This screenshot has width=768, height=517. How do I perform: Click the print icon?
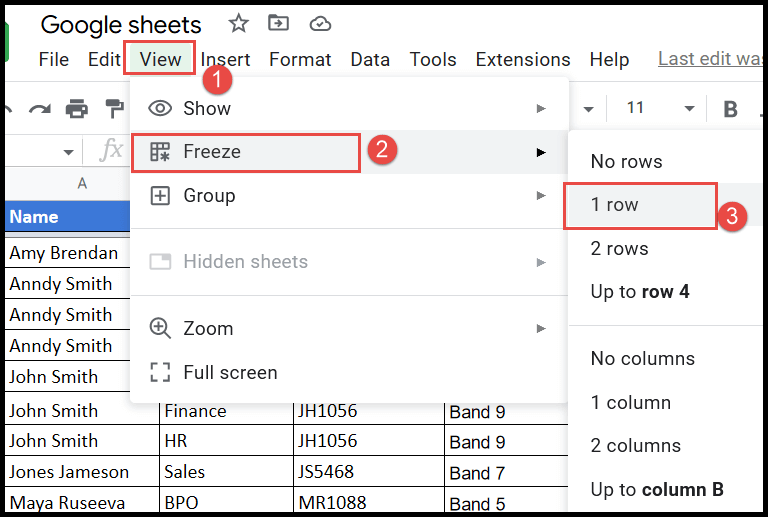(77, 108)
